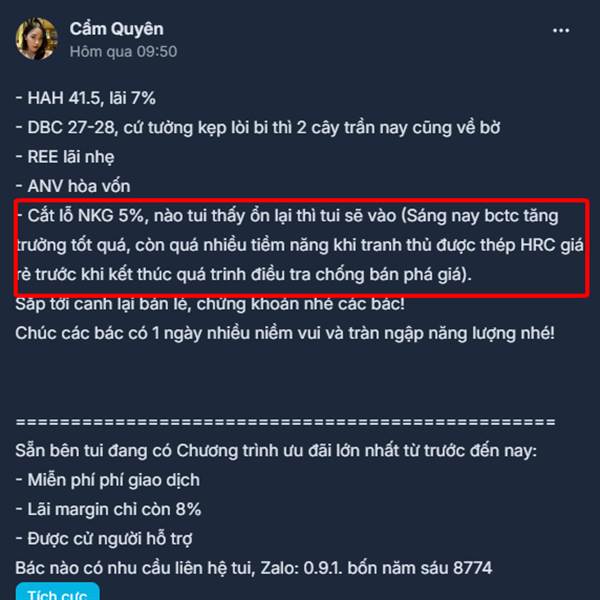The image size is (600, 600).
Task: Click the Zalo contact number line
Action: (253, 568)
